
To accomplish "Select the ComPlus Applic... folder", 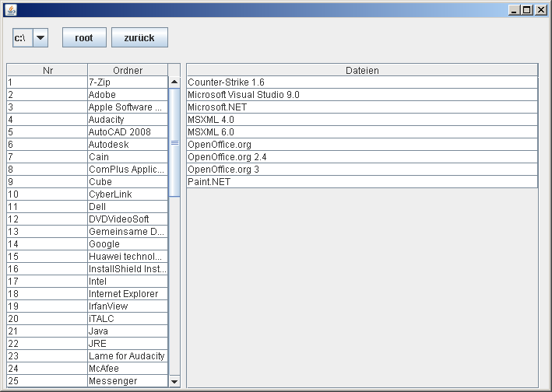I will point(128,170).
